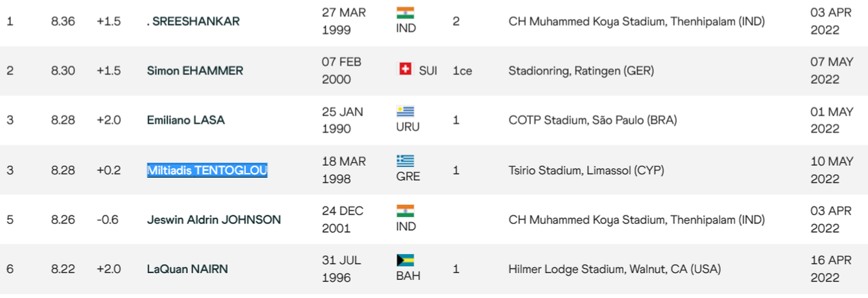Click highlighted Miltiadis TENTOGLOU name
The height and width of the screenshot is (298, 868).
coord(208,170)
